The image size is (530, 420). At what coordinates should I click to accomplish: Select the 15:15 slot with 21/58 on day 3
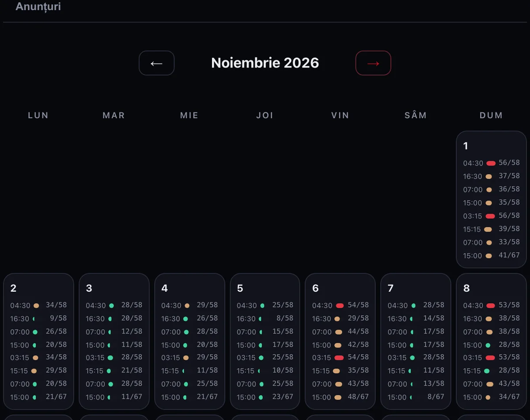pyautogui.click(x=114, y=371)
